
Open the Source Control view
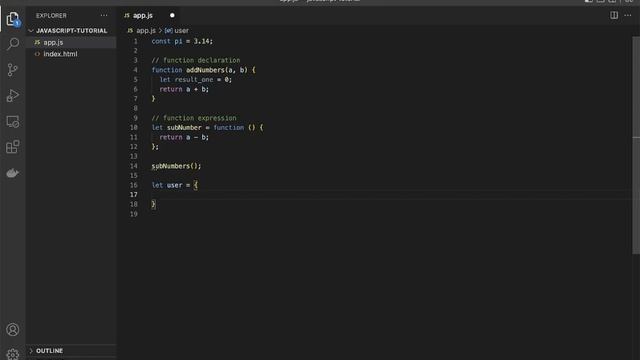pos(13,69)
